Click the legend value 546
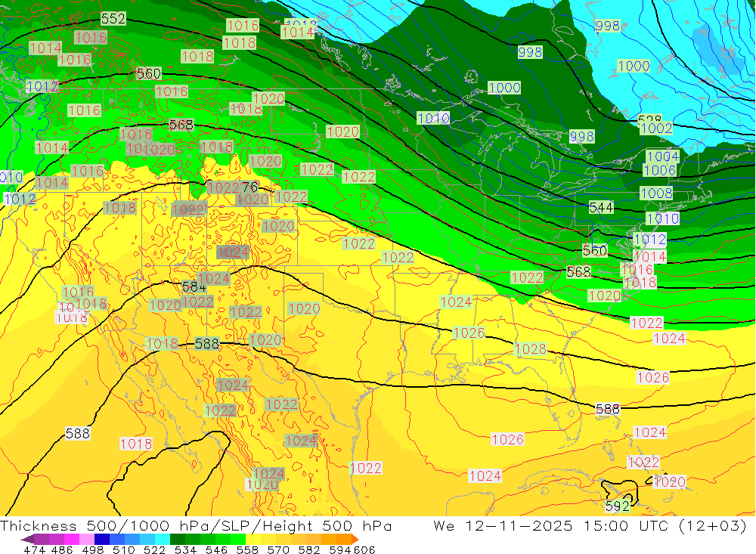756x554 pixels. 216,549
